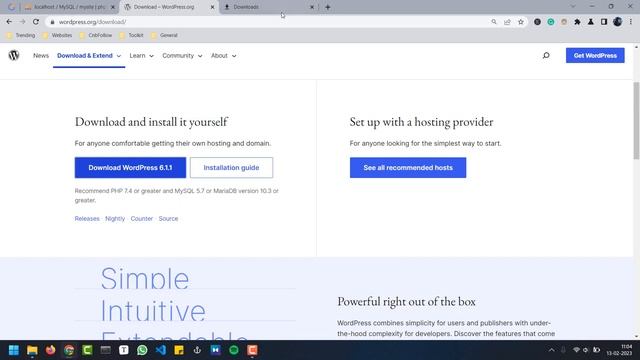Open WhatsApp from the taskbar
This screenshot has width=640, height=360.
coord(142,350)
